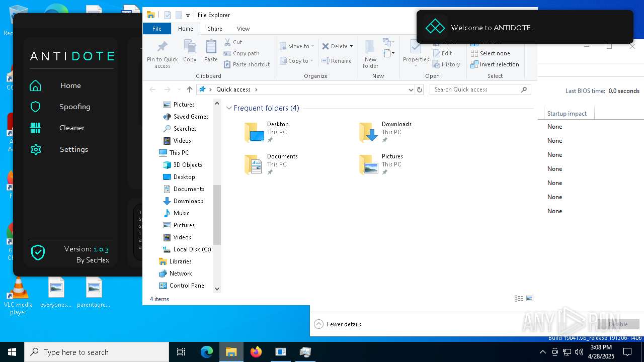The image size is (644, 362).
Task: Switch to large icons view in status bar
Action: tap(530, 299)
